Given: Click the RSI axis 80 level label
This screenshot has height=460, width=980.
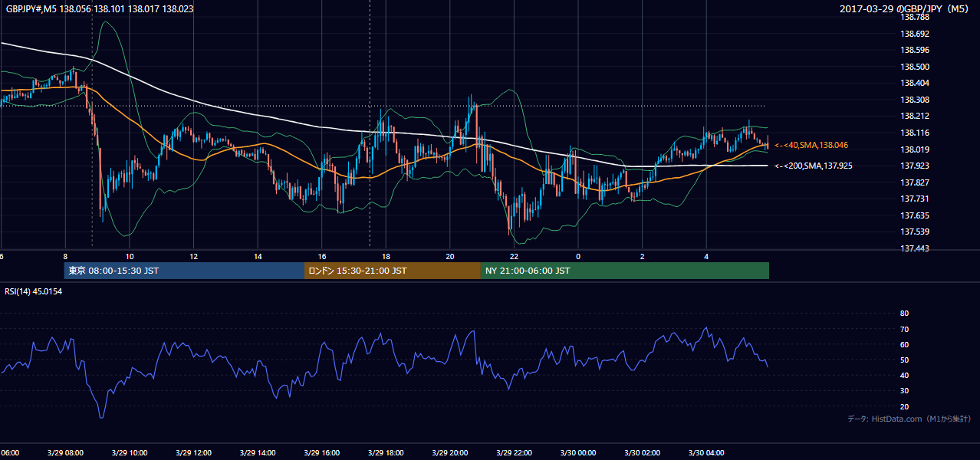Looking at the screenshot, I should coord(904,314).
